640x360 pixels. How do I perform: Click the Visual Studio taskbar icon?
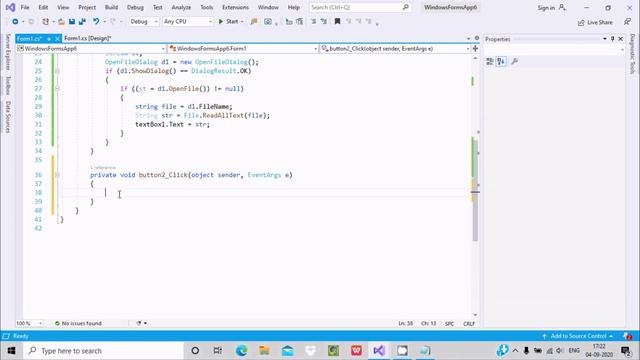pyautogui.click(x=379, y=351)
